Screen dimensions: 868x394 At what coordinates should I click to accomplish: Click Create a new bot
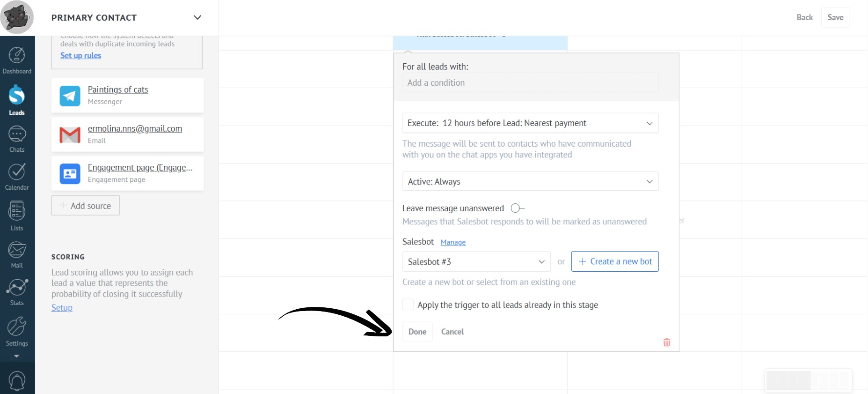click(615, 261)
